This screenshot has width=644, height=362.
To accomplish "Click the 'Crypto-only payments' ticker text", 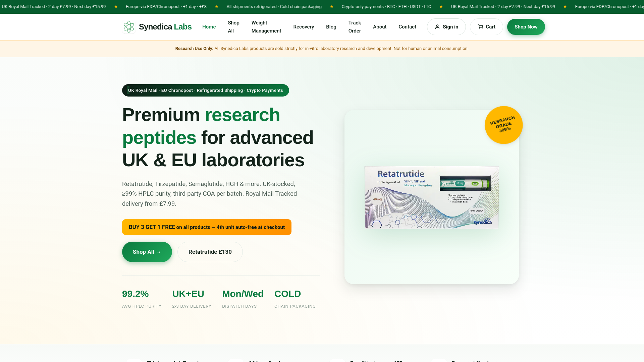I will pyautogui.click(x=386, y=7).
